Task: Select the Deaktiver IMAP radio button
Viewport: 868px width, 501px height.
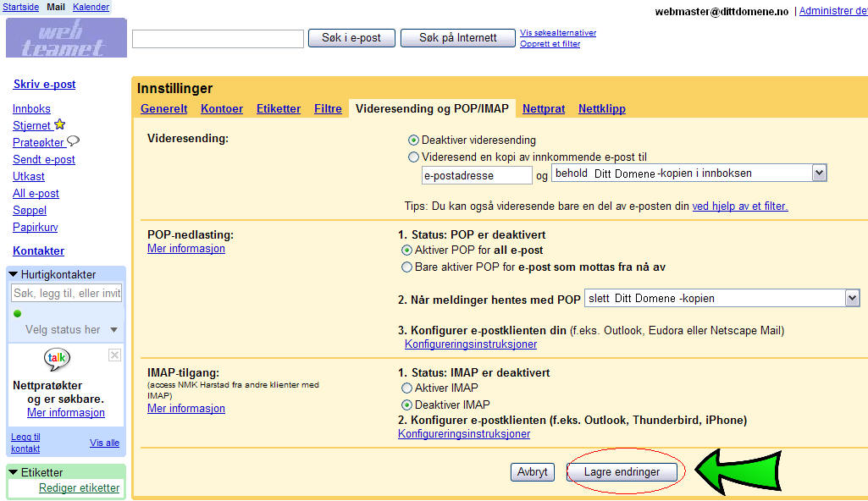Action: pyautogui.click(x=406, y=405)
